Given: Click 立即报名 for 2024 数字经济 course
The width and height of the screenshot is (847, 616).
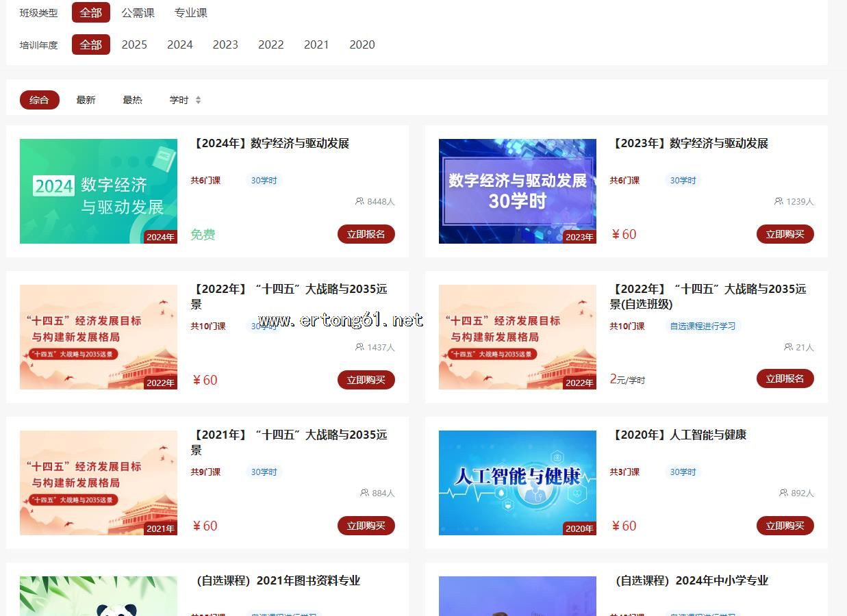Looking at the screenshot, I should (366, 234).
